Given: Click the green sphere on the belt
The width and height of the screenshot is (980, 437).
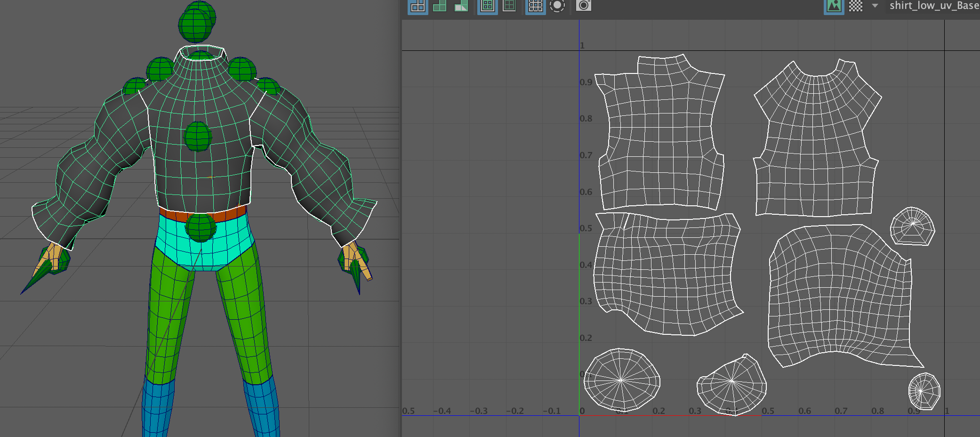Looking at the screenshot, I should click(201, 227).
